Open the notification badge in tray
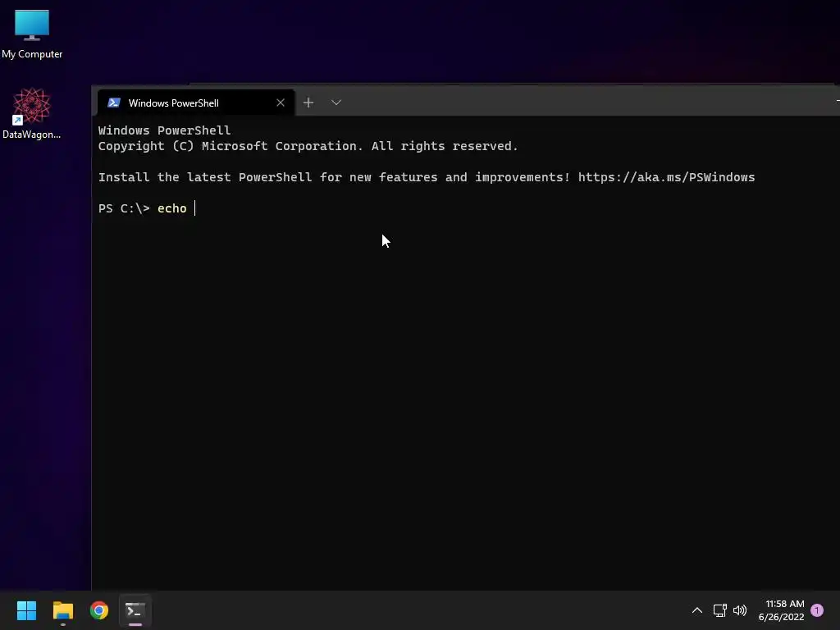Screen dimensions: 840x630 (x=817, y=610)
